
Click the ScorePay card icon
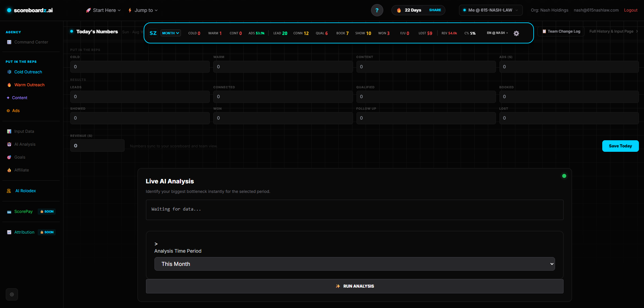click(x=9, y=212)
